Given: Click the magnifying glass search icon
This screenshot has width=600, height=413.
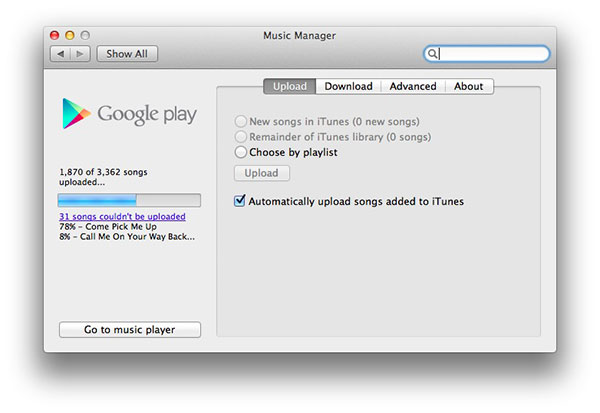Looking at the screenshot, I should [432, 54].
